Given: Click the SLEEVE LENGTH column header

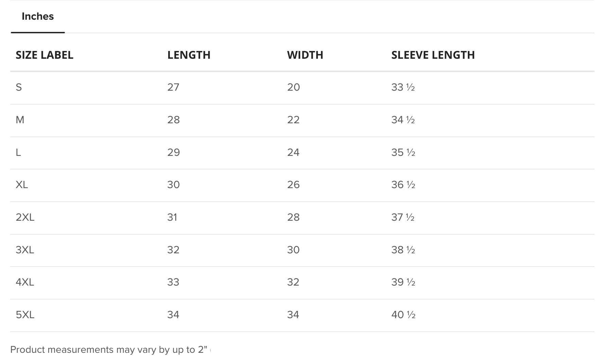Looking at the screenshot, I should 433,55.
